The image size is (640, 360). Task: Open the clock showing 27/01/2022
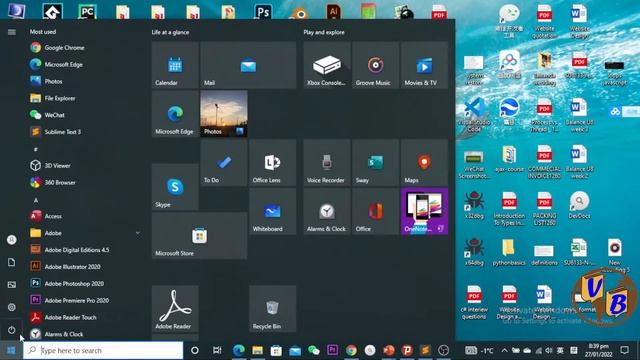(x=598, y=350)
